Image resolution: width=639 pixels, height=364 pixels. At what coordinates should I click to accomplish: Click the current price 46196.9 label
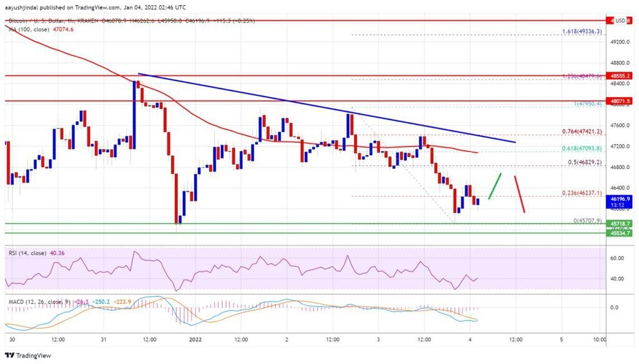click(620, 199)
